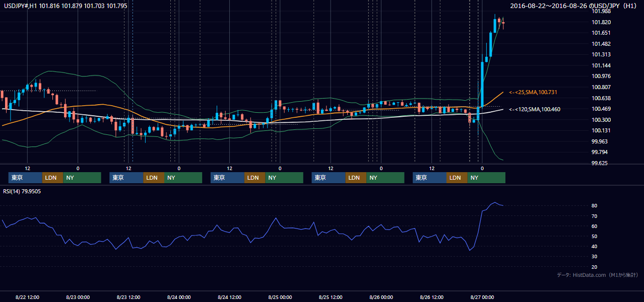Click price axis value 101.651
Screen dimensions: 644x302
click(x=601, y=33)
